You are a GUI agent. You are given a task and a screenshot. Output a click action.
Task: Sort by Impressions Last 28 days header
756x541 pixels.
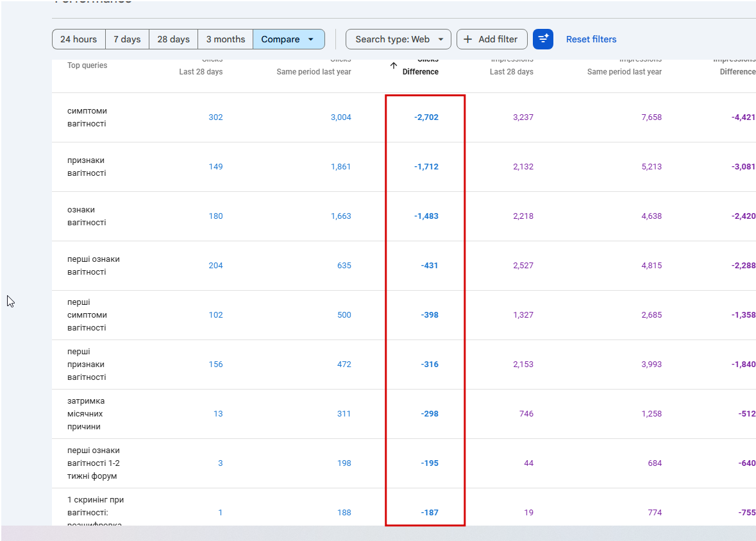coord(512,67)
